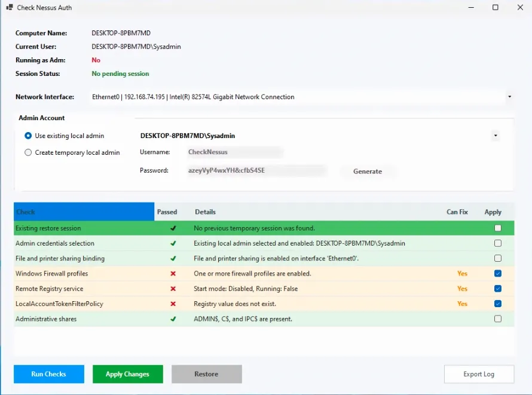
Task: Minimize the Check Nessus Auth window
Action: point(471,7)
